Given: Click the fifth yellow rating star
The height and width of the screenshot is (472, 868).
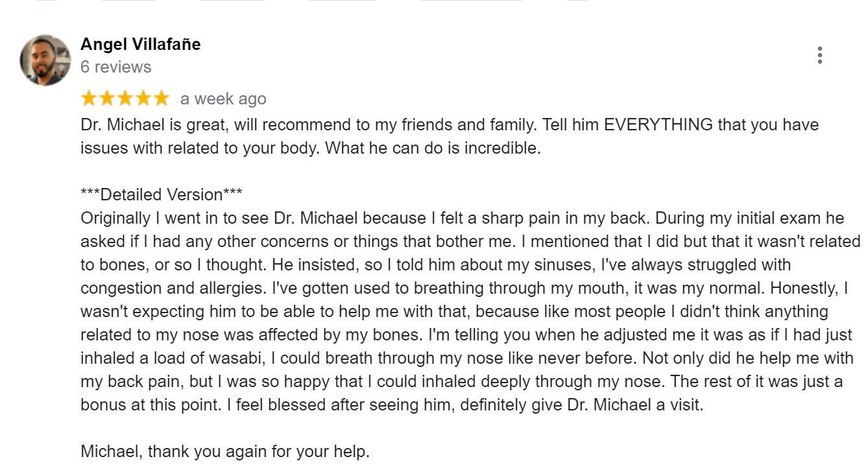Looking at the screenshot, I should pos(160,99).
